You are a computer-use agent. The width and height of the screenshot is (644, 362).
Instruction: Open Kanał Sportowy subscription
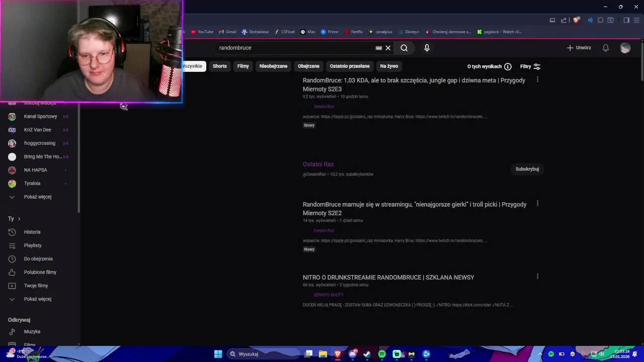click(39, 116)
